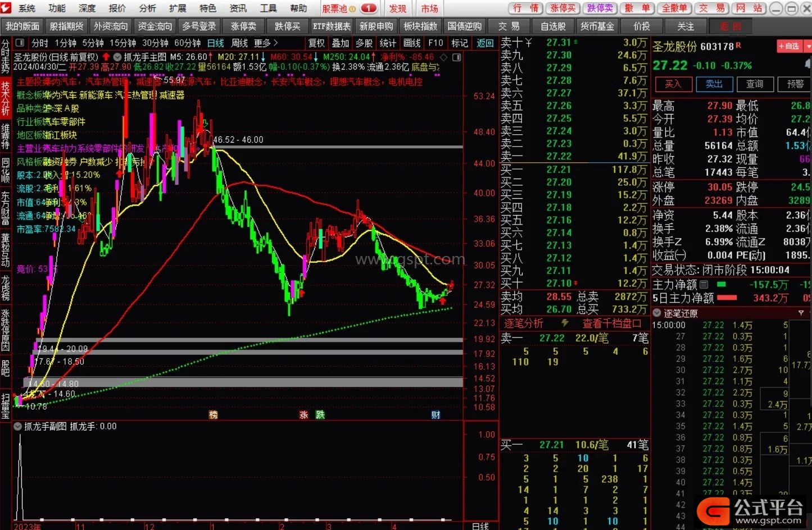
Task: Click the top 涨停买 button
Action: pos(562,8)
